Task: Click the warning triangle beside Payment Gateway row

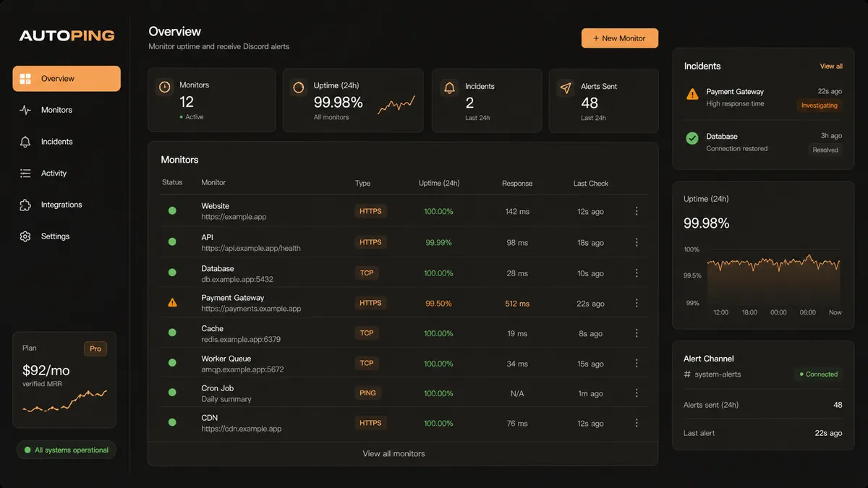Action: click(172, 303)
